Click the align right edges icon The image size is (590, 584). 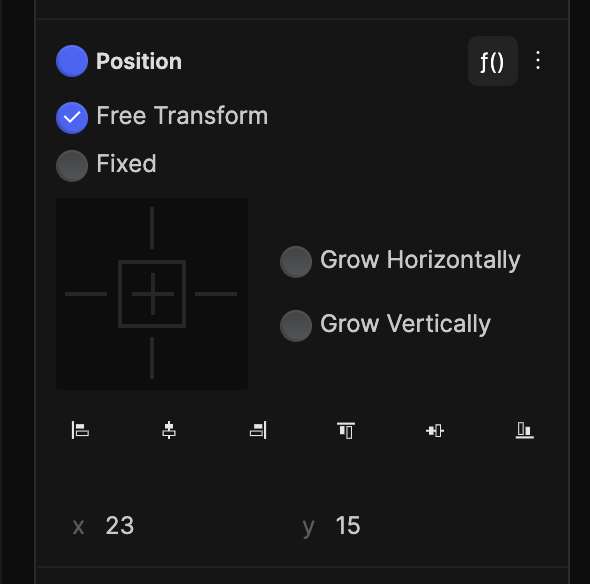(x=258, y=430)
